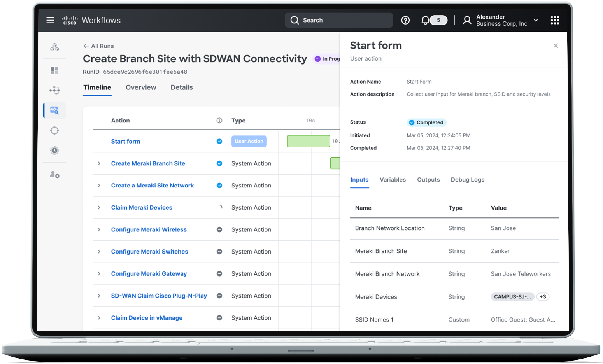Expand the Claim Meraki Devices row
The height and width of the screenshot is (364, 603).
pyautogui.click(x=98, y=207)
